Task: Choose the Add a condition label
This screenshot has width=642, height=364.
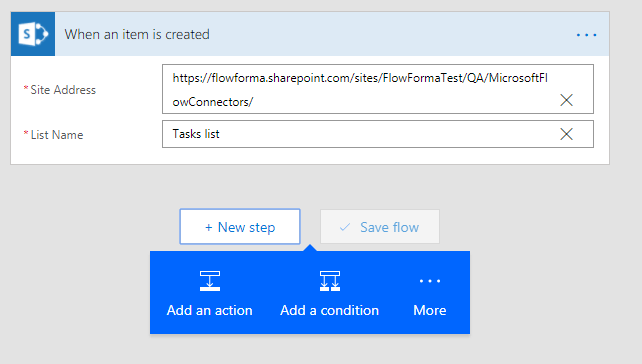Action: coord(329,310)
